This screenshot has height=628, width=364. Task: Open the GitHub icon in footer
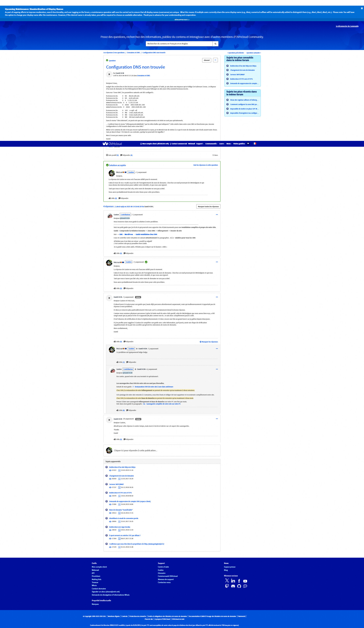[239, 586]
